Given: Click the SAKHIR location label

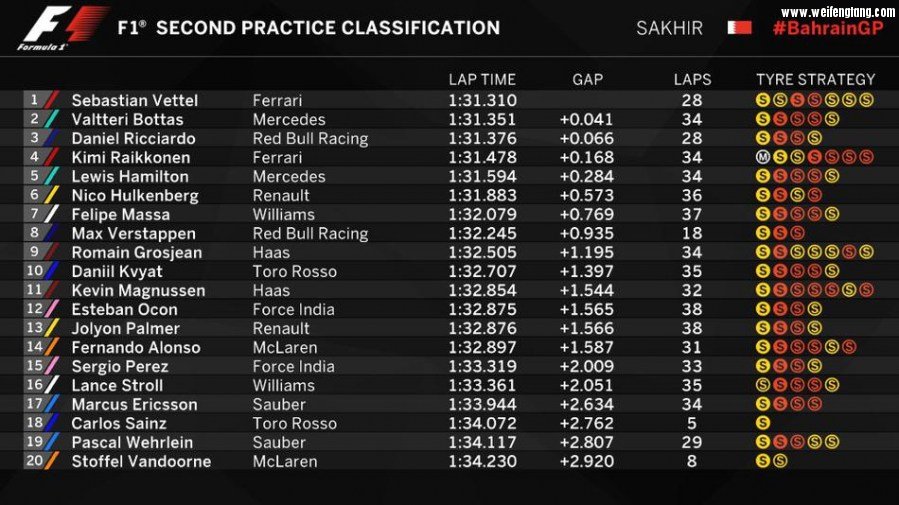Looking at the screenshot, I should pyautogui.click(x=670, y=28).
